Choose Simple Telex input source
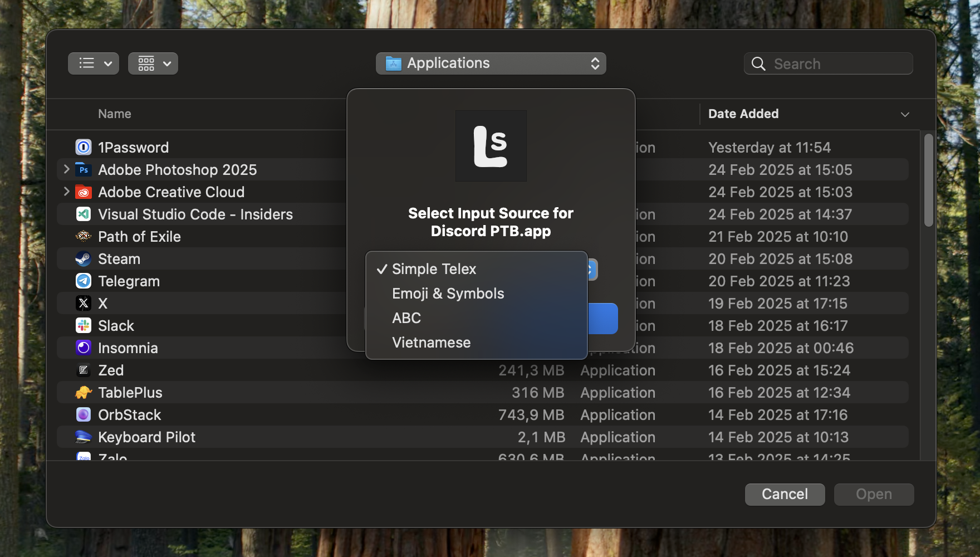The image size is (980, 557). [477, 269]
